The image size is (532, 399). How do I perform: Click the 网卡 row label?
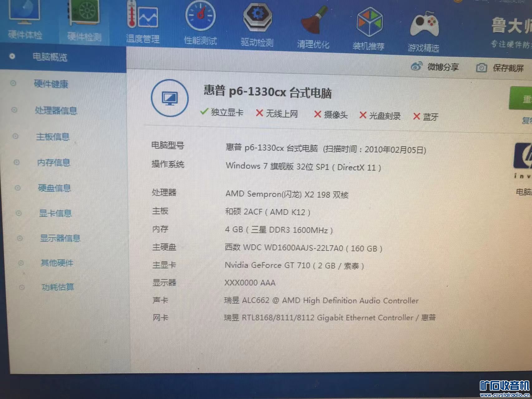click(161, 318)
